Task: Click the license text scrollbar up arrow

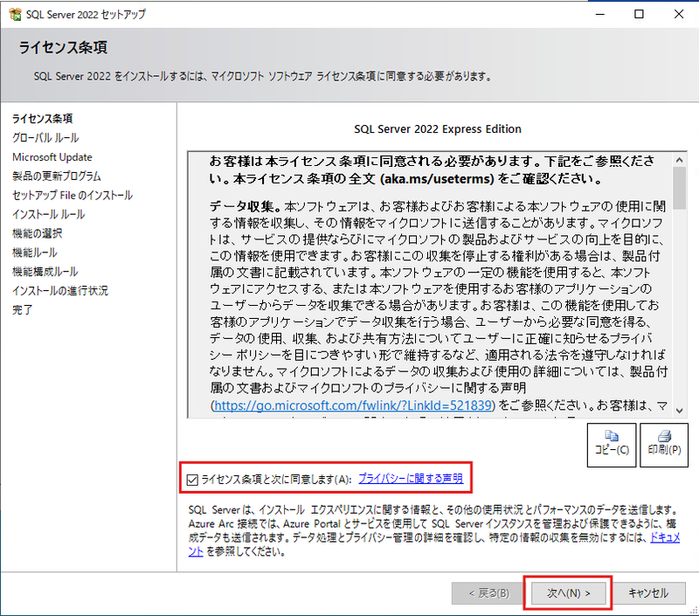Action: pyautogui.click(x=679, y=160)
